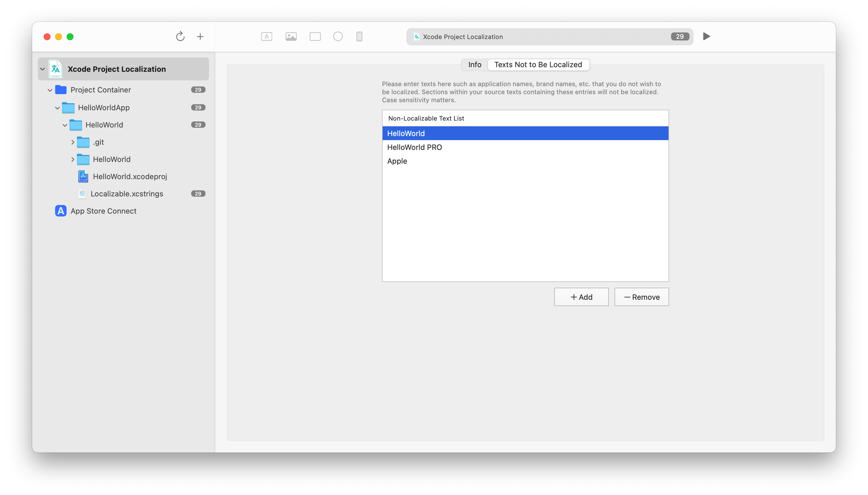Select the HelloWorld PRO list entry
The width and height of the screenshot is (868, 495).
pyautogui.click(x=525, y=147)
